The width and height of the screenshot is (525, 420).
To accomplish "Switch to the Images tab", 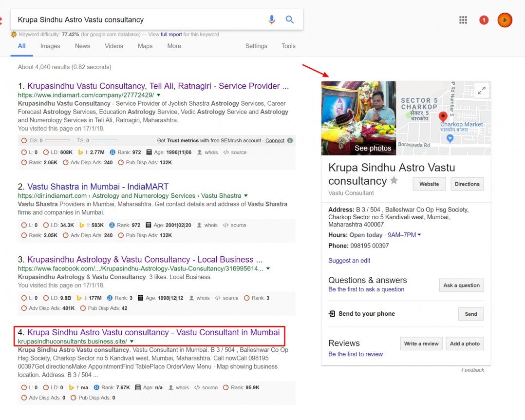I will click(50, 46).
